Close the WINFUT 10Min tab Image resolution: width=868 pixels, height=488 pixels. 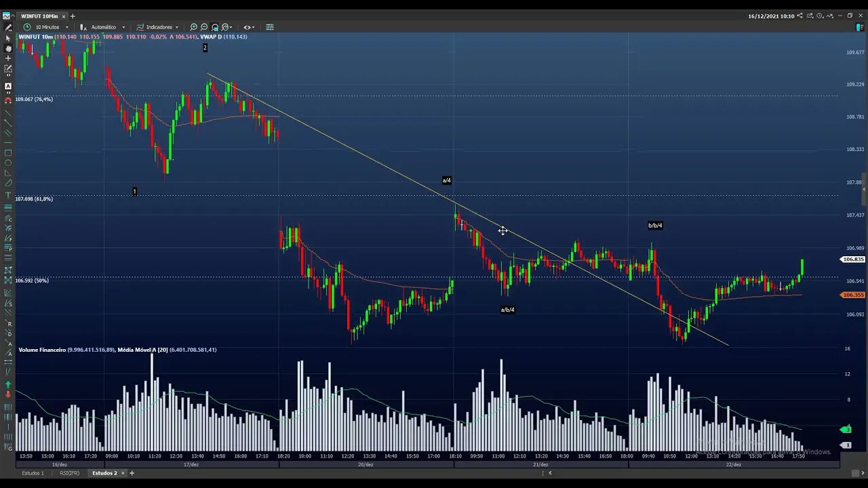pyautogui.click(x=64, y=16)
